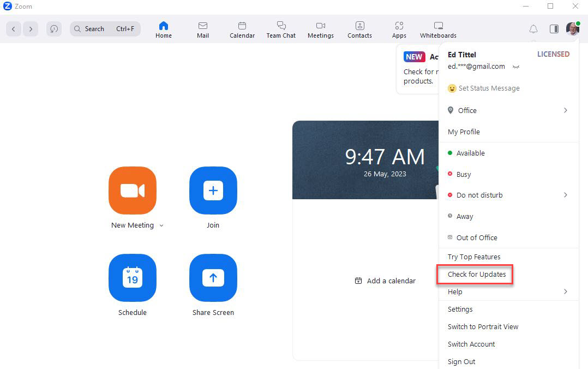Reveal hidden email with eye icon
588x369 pixels.
click(515, 67)
